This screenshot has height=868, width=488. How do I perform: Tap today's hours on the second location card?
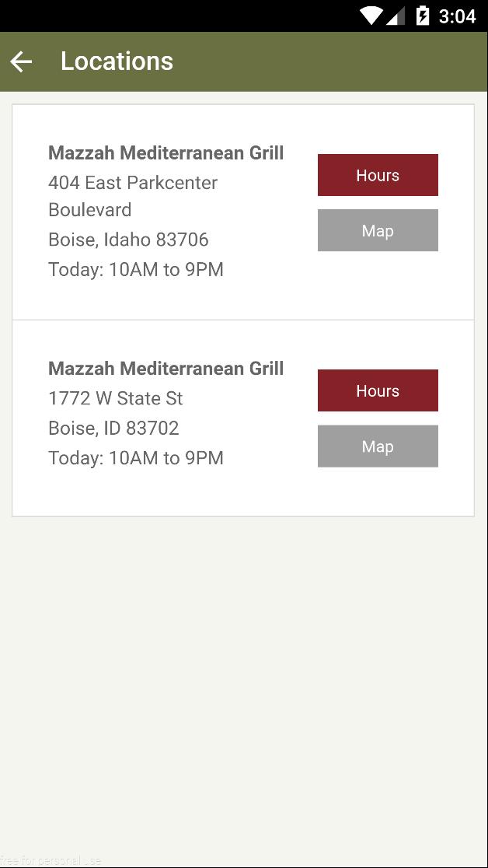(x=136, y=457)
